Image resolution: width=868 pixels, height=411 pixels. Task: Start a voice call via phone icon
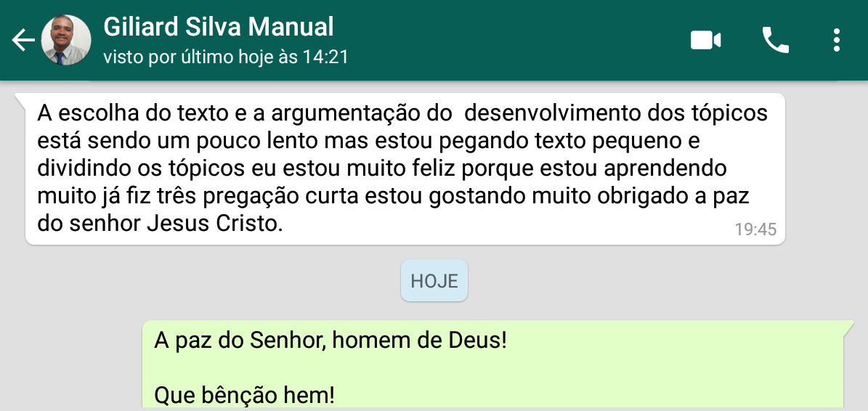[x=776, y=40]
